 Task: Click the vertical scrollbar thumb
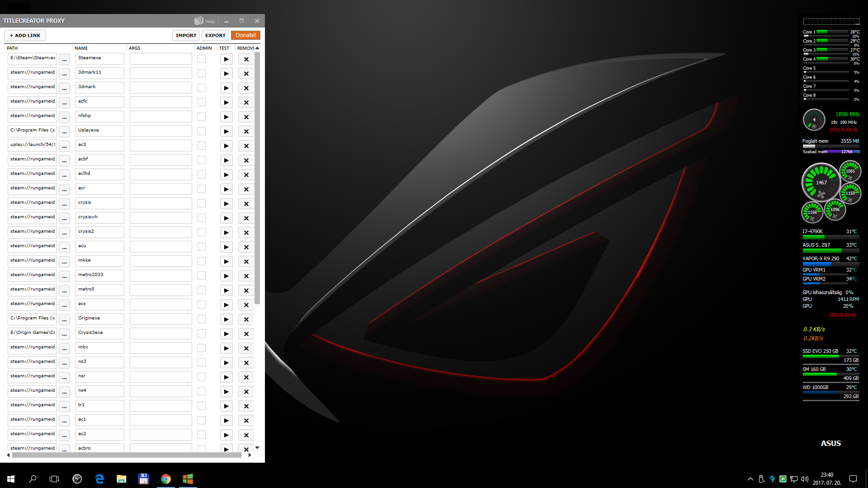(257, 178)
